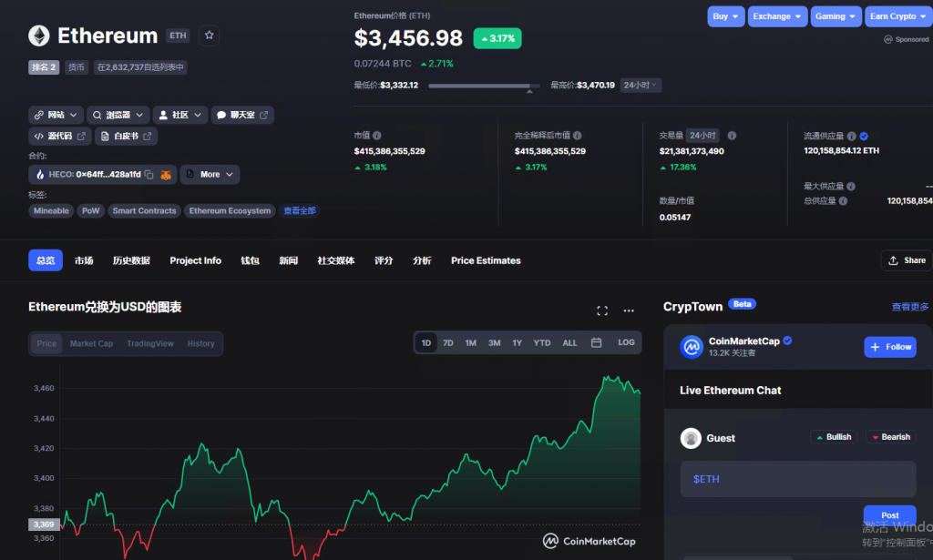Switch to the 历史数据 tab

(131, 260)
